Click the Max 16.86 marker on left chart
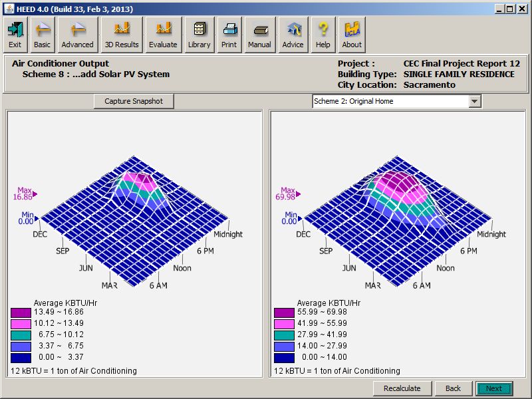Image resolution: width=532 pixels, height=399 pixels. pyautogui.click(x=25, y=194)
